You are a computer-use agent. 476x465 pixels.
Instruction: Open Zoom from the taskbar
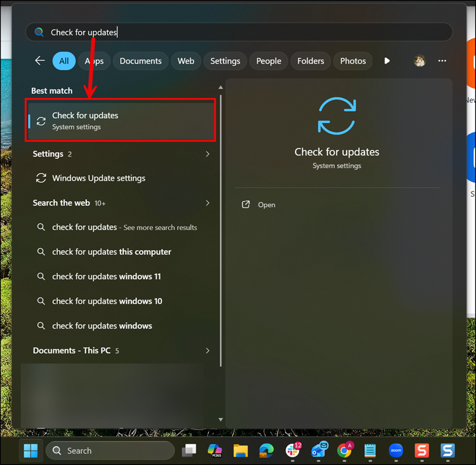tap(396, 450)
